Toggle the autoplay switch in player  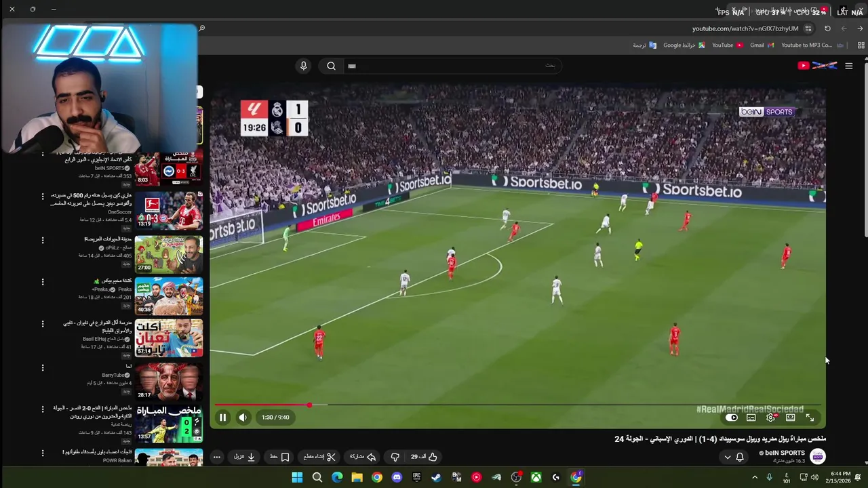731,418
